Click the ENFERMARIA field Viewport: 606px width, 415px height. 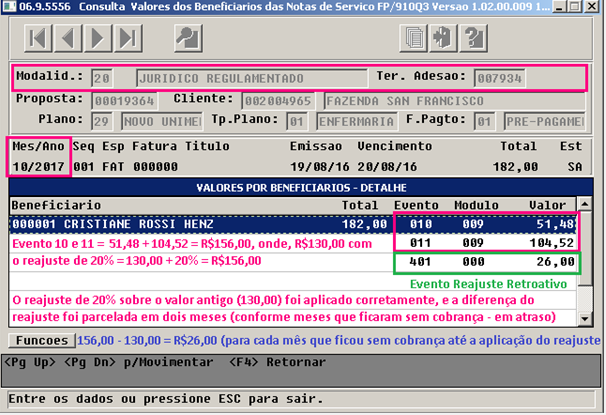[x=357, y=122]
